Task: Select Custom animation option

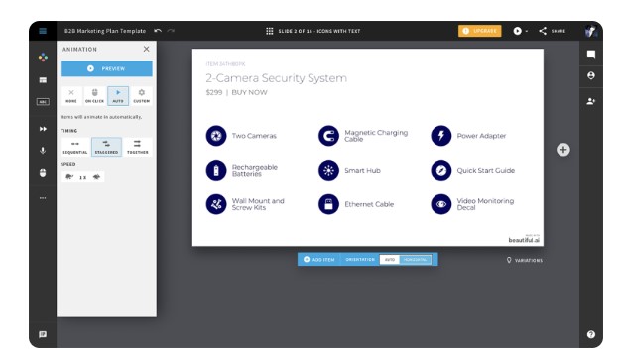Action: point(142,96)
